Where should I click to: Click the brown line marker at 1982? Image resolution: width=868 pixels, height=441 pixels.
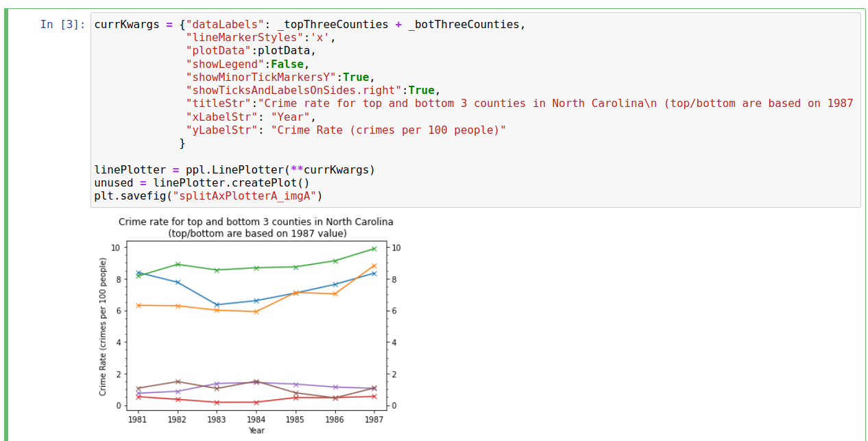[178, 381]
